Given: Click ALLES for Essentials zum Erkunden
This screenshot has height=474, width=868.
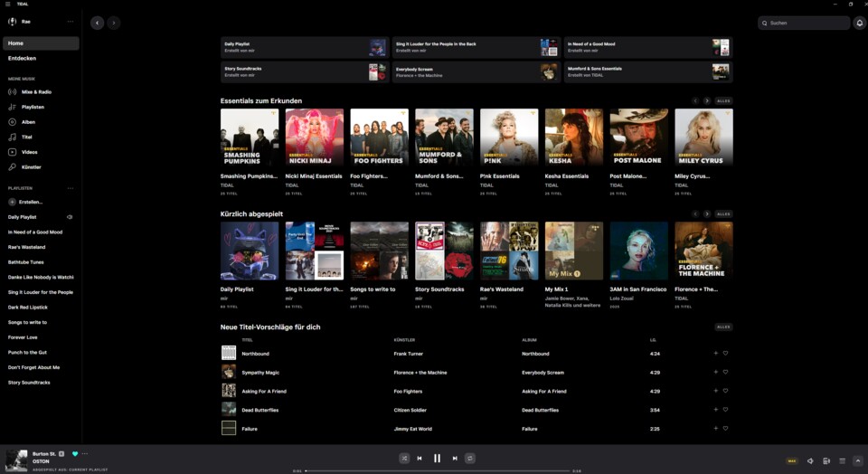Looking at the screenshot, I should (x=723, y=100).
